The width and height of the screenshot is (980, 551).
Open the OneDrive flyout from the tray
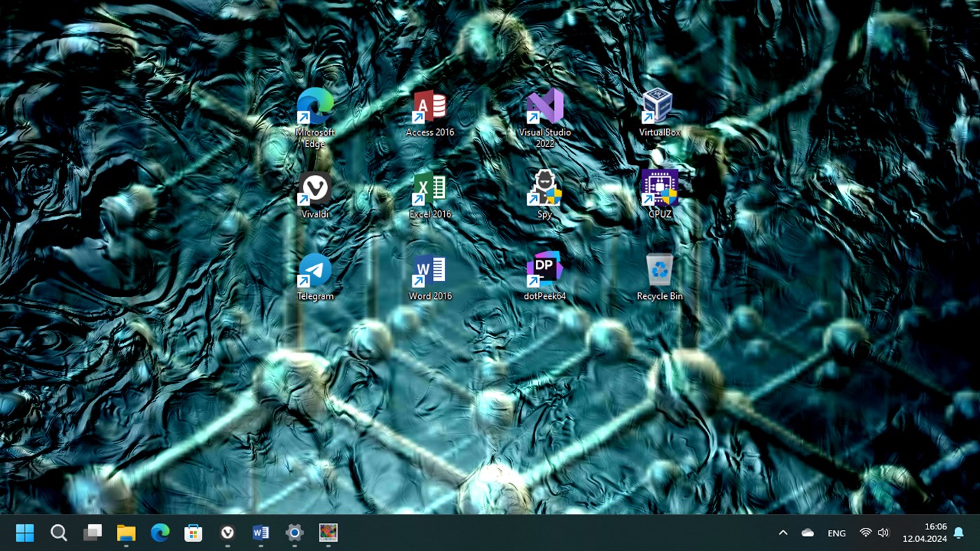[807, 533]
